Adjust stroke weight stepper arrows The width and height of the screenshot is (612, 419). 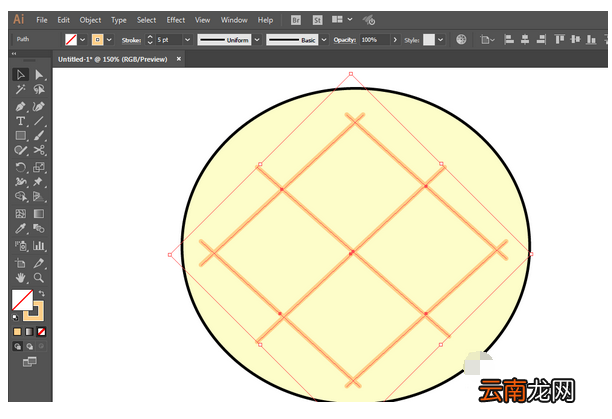point(150,40)
